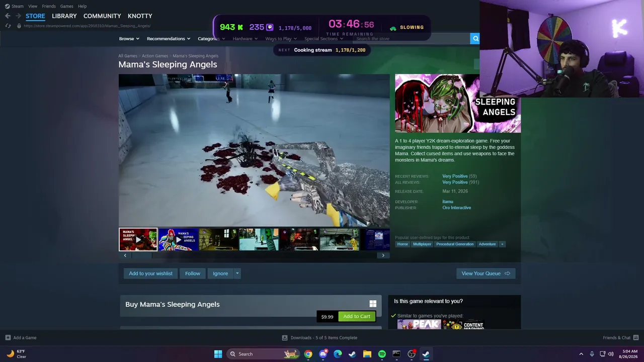Open the publisher link Oro Interactive

tap(457, 208)
